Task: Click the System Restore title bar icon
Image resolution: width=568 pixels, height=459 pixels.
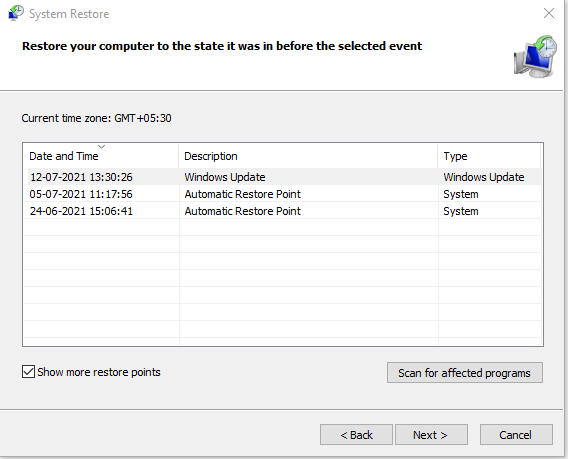Action: point(16,13)
